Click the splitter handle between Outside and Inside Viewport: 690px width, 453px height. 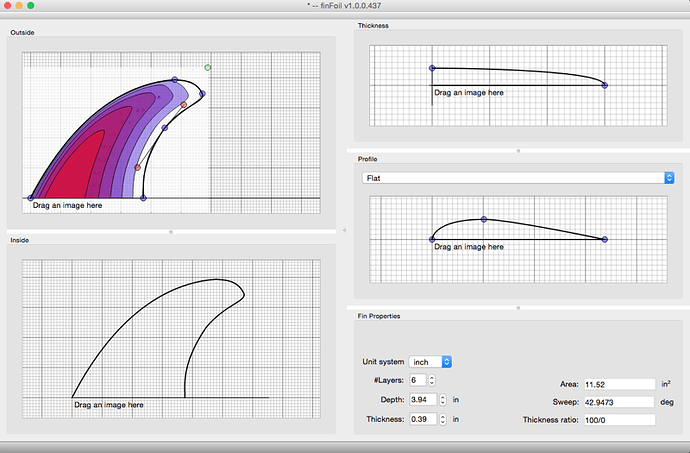pyautogui.click(x=172, y=231)
